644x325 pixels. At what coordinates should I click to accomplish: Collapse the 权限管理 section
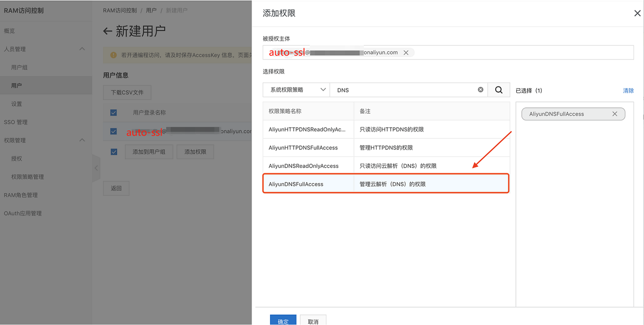[82, 140]
